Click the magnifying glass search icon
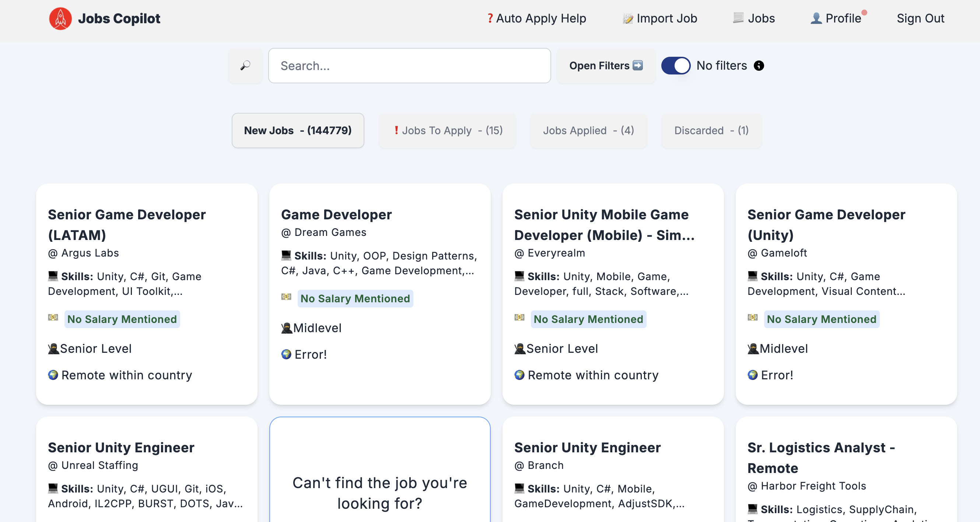This screenshot has width=980, height=522. point(245,66)
